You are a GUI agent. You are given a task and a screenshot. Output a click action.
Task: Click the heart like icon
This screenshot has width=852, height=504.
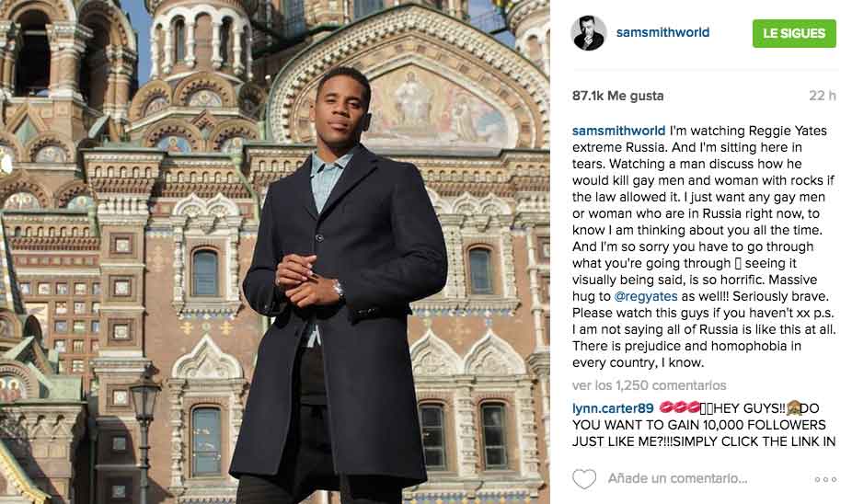click(584, 478)
